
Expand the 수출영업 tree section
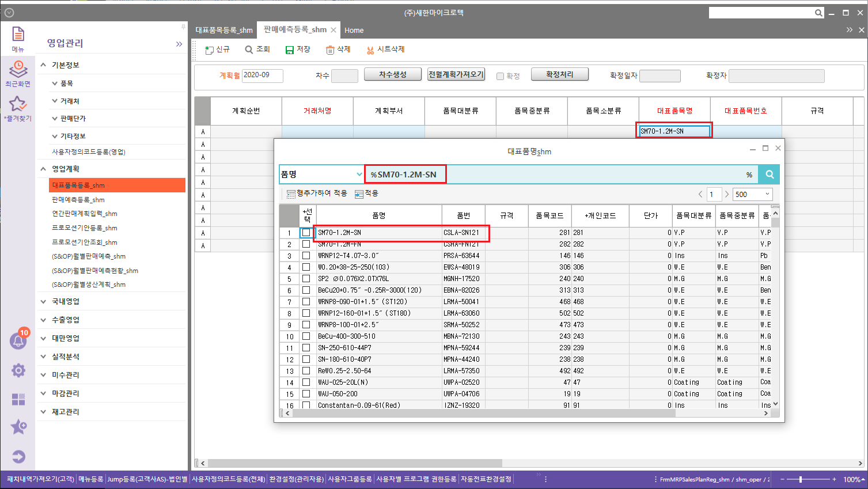[43, 320]
